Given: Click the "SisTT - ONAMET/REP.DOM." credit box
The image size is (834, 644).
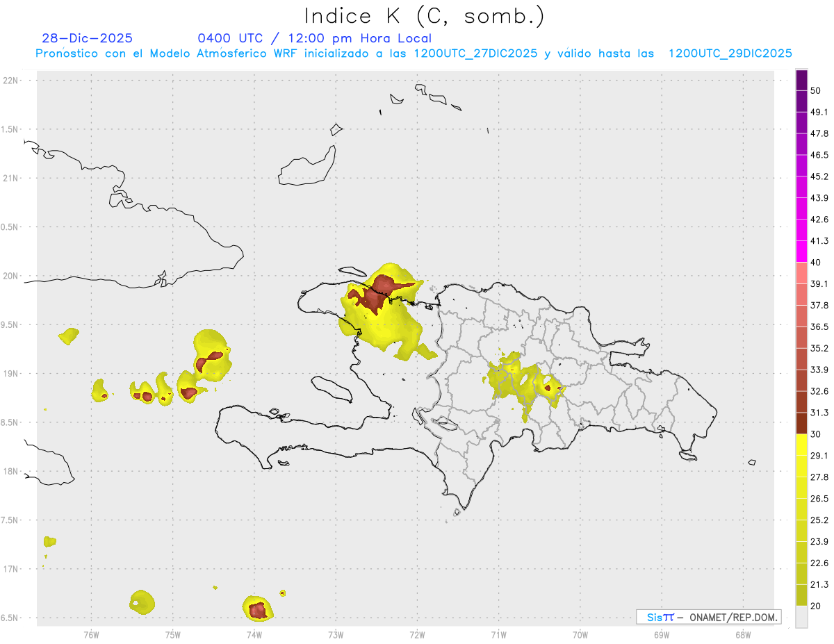Looking at the screenshot, I should pyautogui.click(x=708, y=617).
